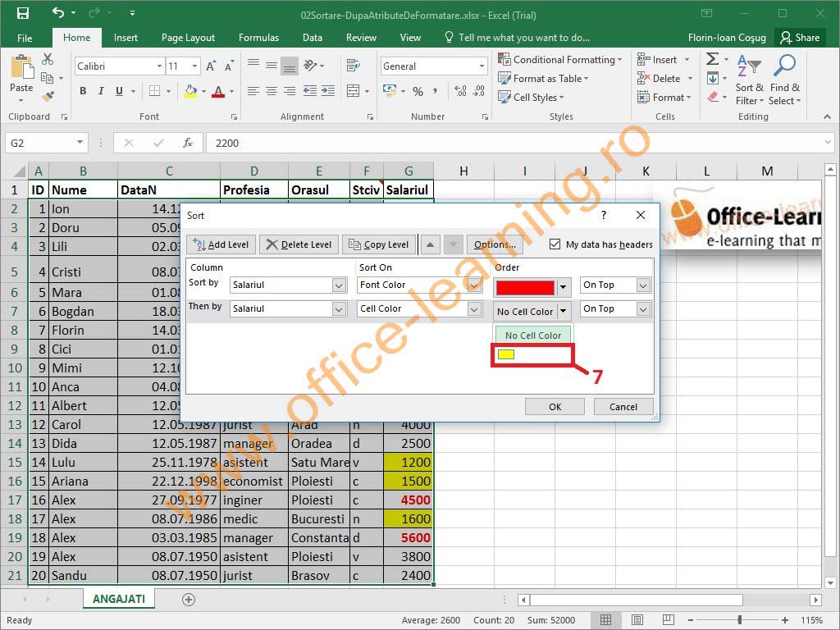840x630 pixels.
Task: Click the Increase Indent icon
Action: [328, 90]
